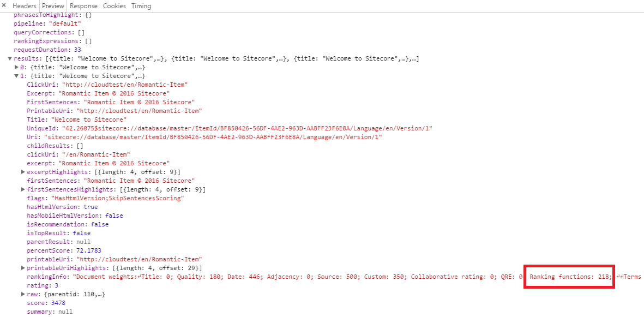Screen dimensions: 644x317
Task: Close the network request details panel
Action: [5, 6]
